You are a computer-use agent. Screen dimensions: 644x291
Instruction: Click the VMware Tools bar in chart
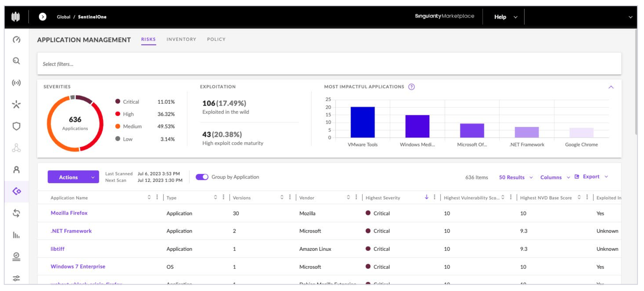click(x=362, y=122)
